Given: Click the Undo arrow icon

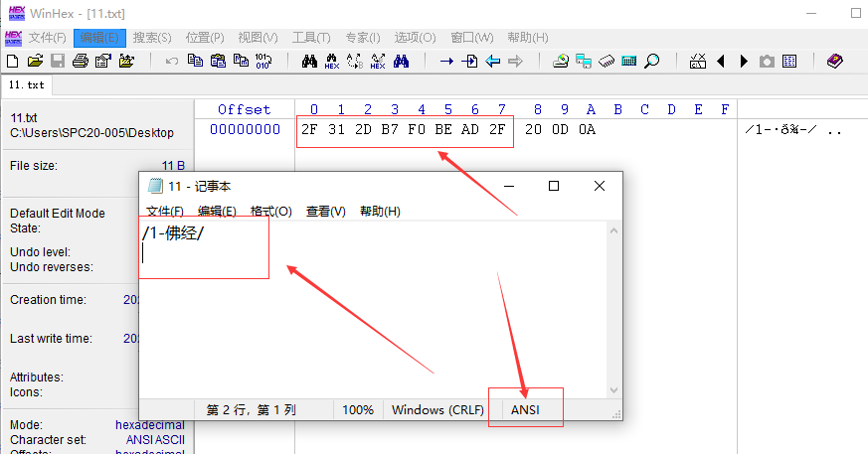Looking at the screenshot, I should pos(172,61).
